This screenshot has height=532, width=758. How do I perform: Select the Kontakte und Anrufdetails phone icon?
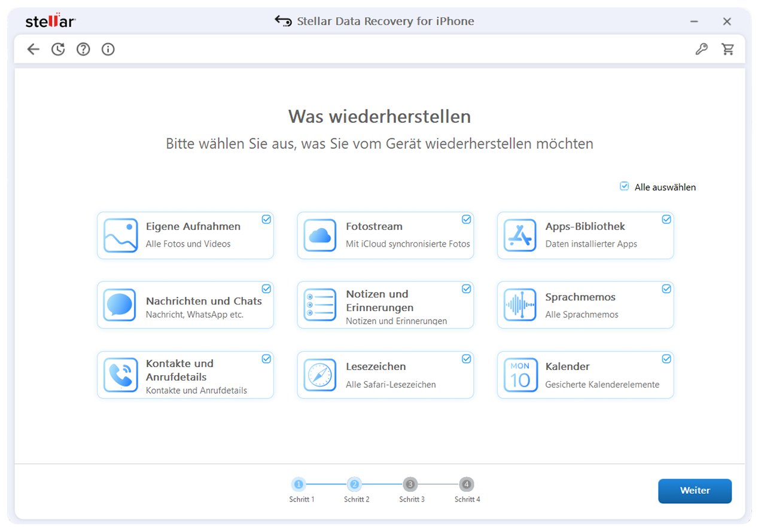[120, 375]
